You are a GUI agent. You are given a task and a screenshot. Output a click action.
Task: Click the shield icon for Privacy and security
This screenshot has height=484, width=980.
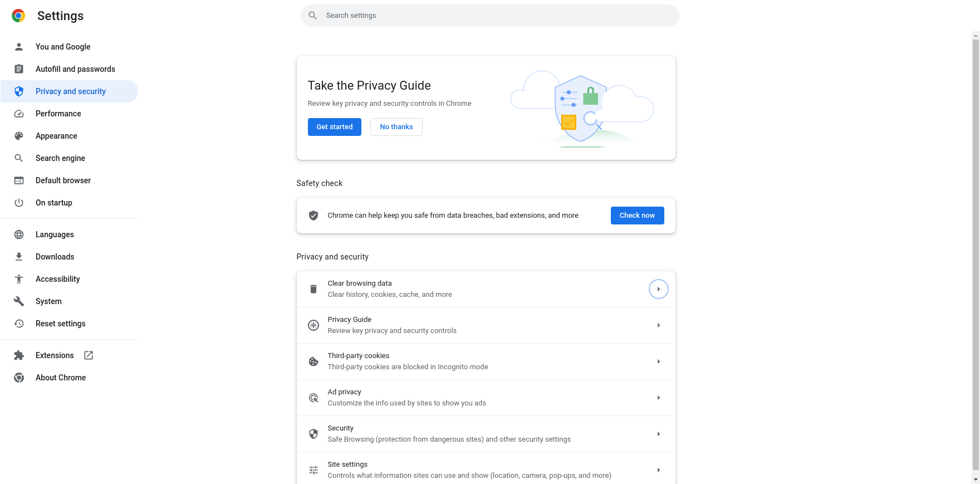click(x=19, y=91)
